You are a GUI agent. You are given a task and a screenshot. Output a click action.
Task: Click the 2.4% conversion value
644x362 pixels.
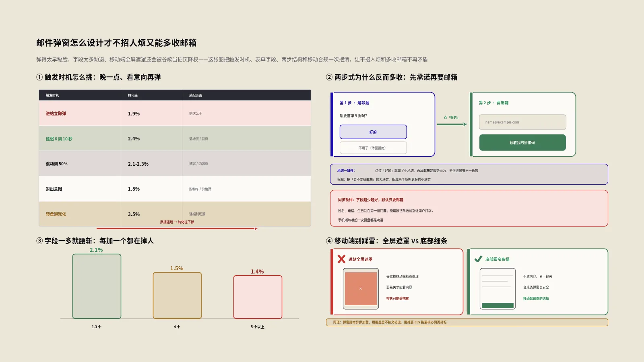pyautogui.click(x=134, y=139)
